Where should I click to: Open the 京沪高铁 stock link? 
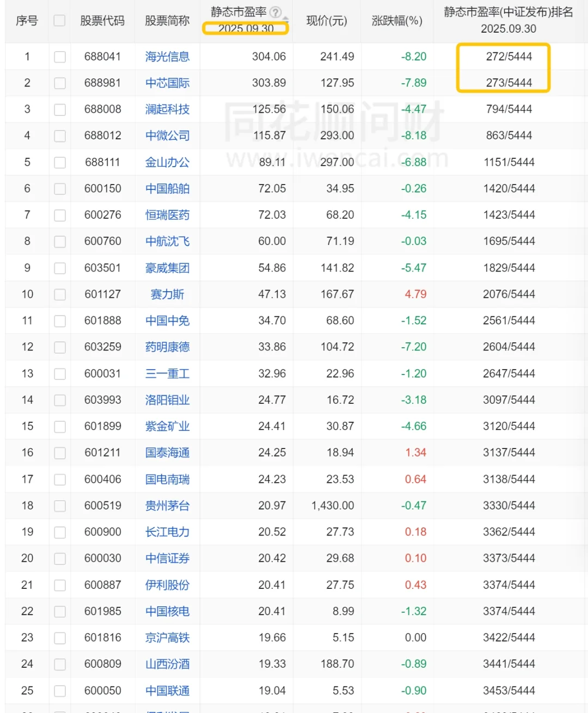tap(167, 637)
